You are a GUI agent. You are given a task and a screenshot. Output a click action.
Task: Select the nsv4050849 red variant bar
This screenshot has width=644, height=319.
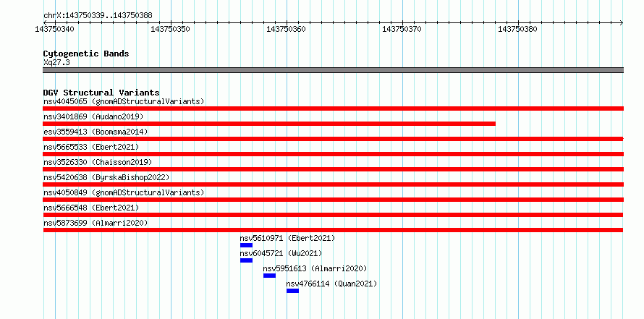point(333,200)
